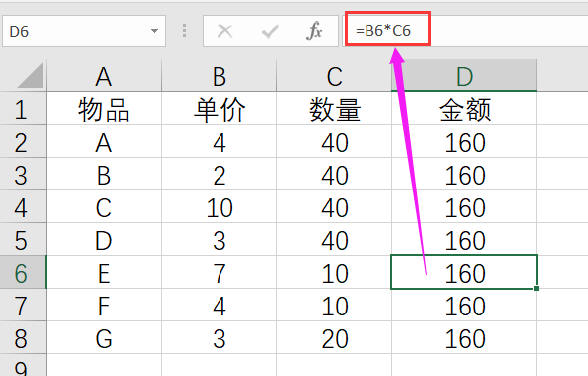This screenshot has height=376, width=588.
Task: Click unit price cell B2 with 4
Action: (x=219, y=142)
